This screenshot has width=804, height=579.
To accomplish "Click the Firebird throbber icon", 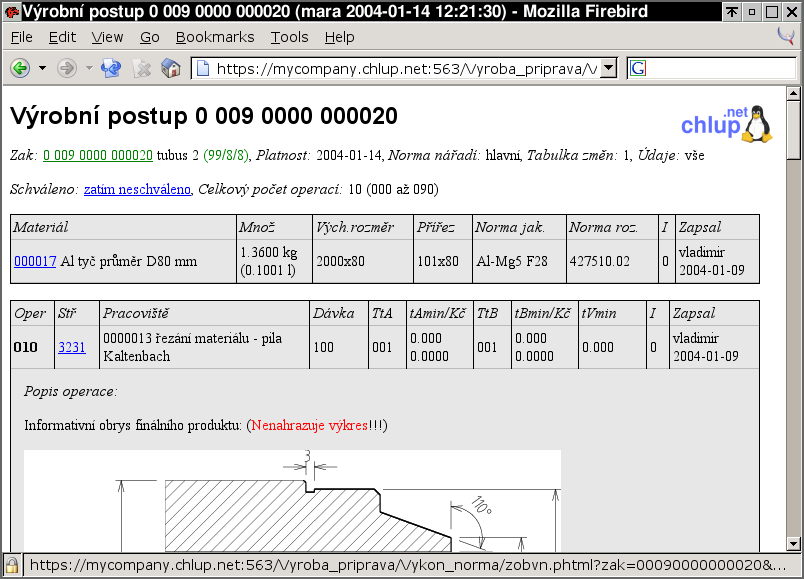I will click(786, 36).
